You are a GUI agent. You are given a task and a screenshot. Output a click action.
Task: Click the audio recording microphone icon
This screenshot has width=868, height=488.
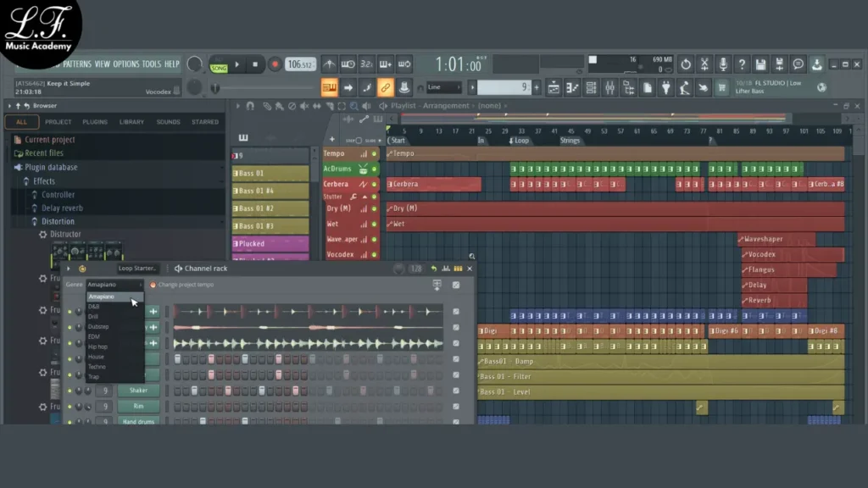(x=723, y=64)
